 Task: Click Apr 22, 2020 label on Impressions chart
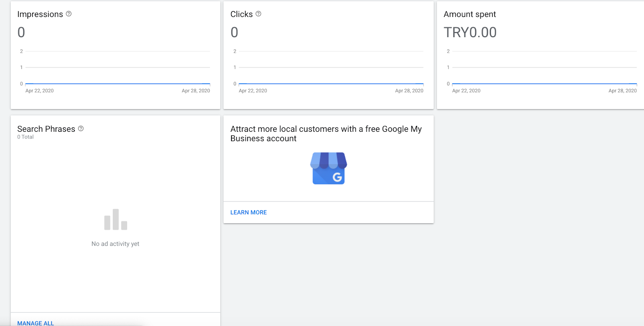(x=39, y=91)
